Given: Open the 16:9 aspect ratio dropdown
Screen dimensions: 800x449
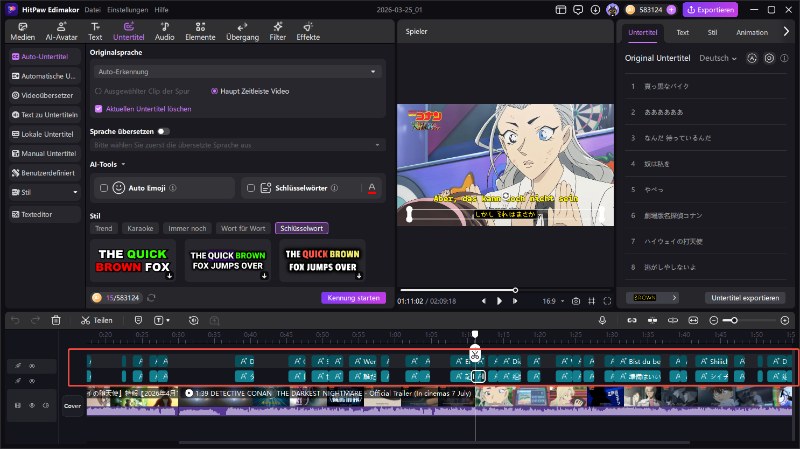Looking at the screenshot, I should (553, 301).
